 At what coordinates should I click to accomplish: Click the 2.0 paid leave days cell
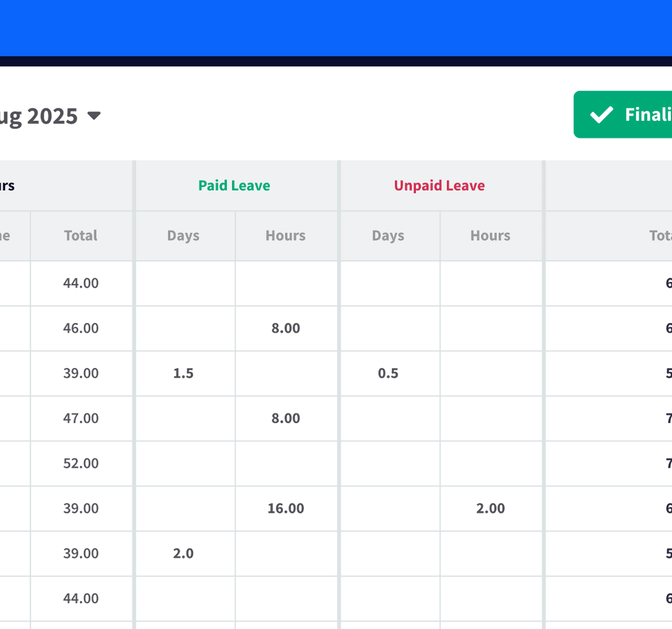pyautogui.click(x=183, y=553)
